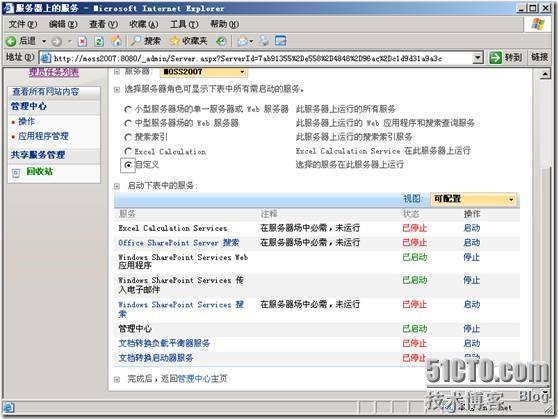Screen dimensions: 558x419
Task: Select the 自定义 custom radio option
Action: click(x=128, y=165)
